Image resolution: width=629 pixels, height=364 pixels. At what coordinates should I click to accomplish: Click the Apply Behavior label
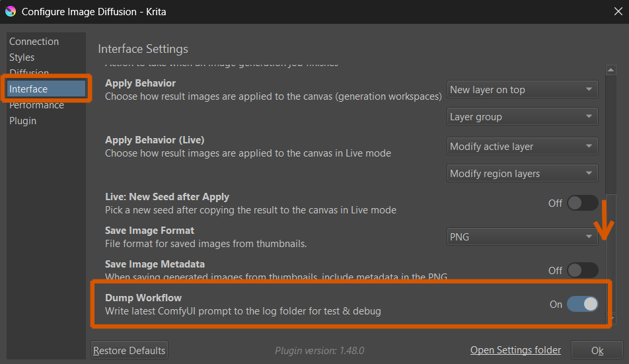pyautogui.click(x=140, y=83)
